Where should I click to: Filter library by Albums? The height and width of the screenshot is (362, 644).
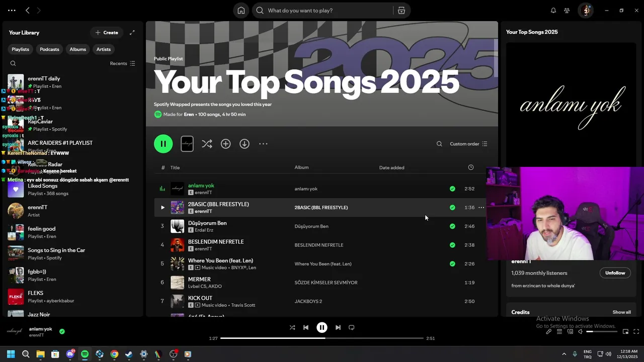[x=78, y=49]
